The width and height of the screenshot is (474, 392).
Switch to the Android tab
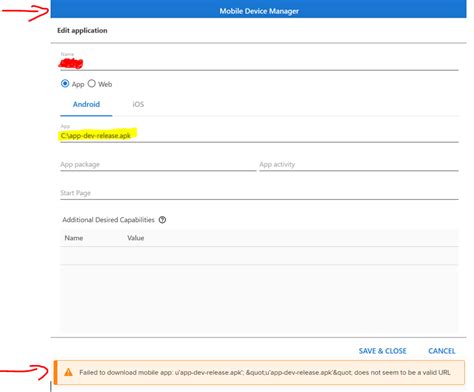tap(86, 104)
